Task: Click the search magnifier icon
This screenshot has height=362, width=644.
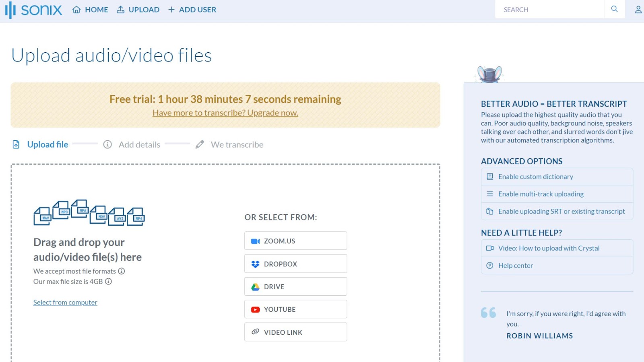Action: 614,9
